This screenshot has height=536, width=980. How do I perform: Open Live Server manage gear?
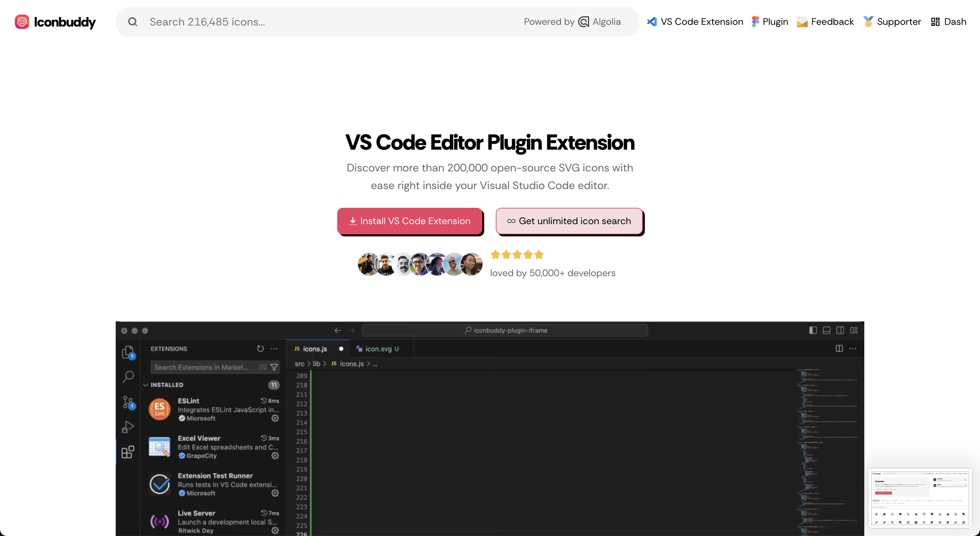pyautogui.click(x=275, y=530)
